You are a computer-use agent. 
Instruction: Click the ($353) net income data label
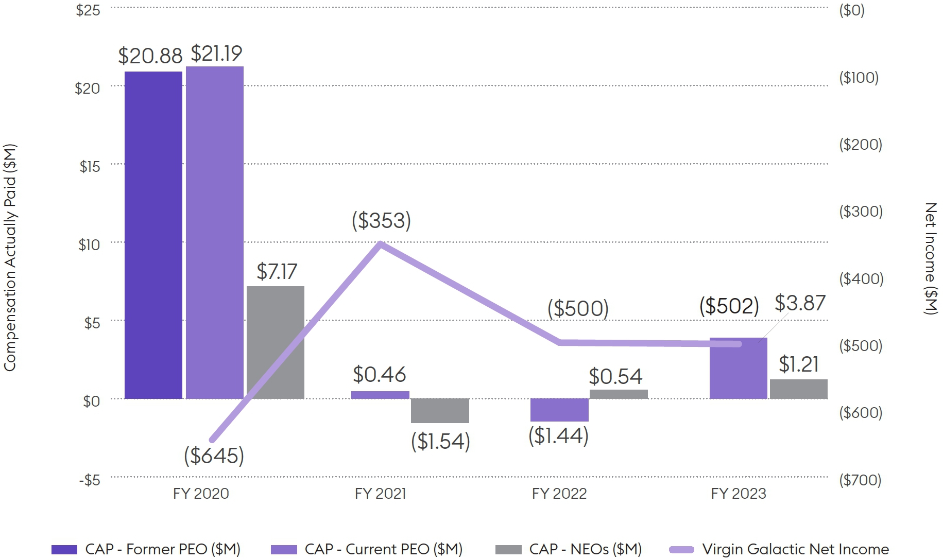(x=381, y=221)
